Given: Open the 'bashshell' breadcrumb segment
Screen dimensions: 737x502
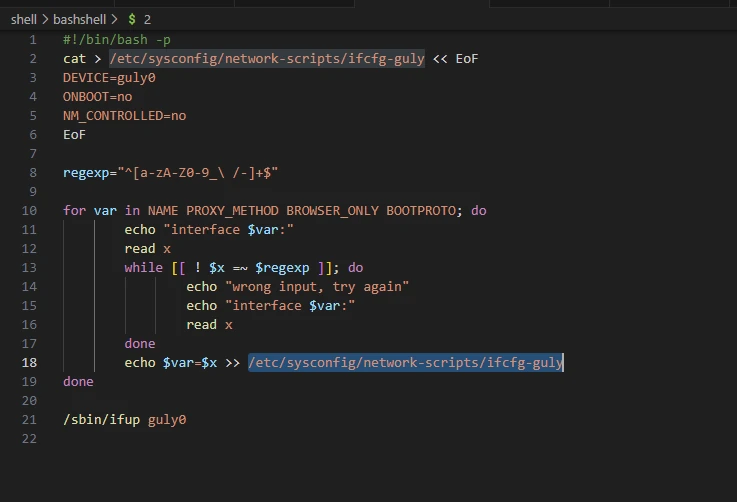Looking at the screenshot, I should tap(79, 19).
